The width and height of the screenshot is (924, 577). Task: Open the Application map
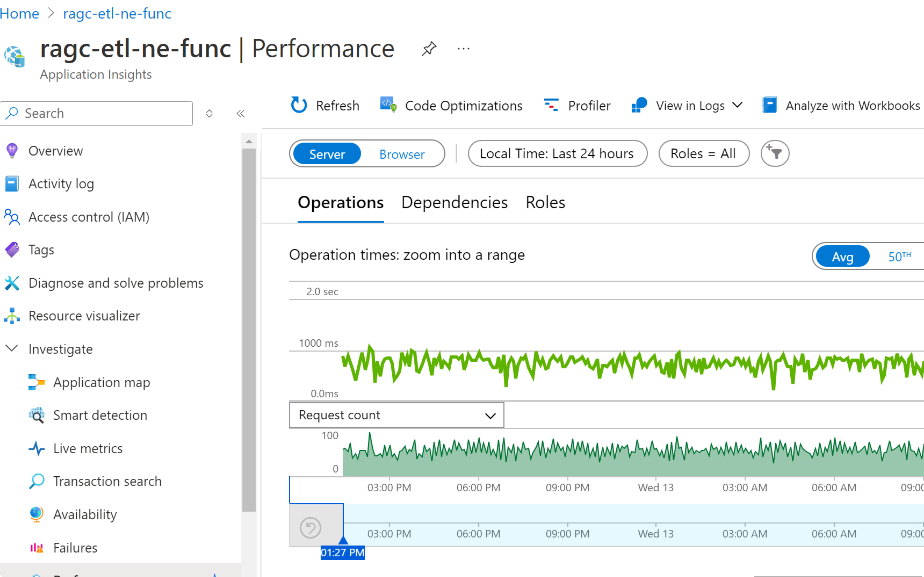(102, 382)
